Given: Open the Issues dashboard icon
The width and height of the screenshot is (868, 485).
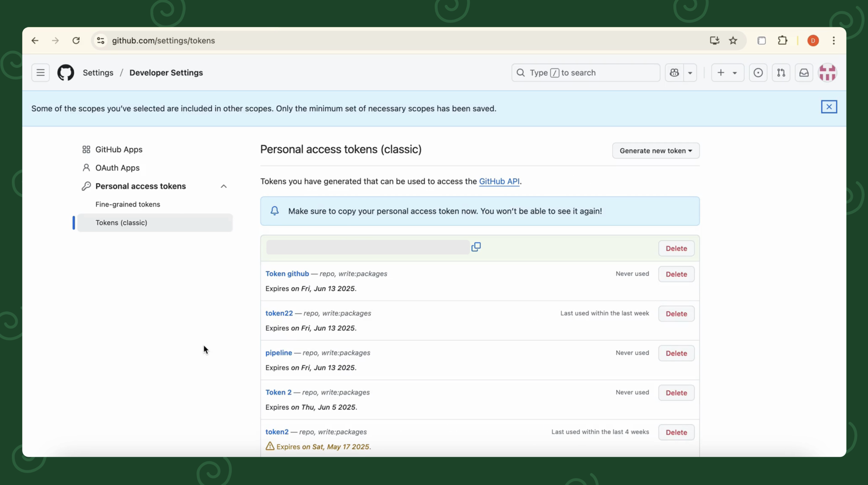Looking at the screenshot, I should tap(758, 72).
